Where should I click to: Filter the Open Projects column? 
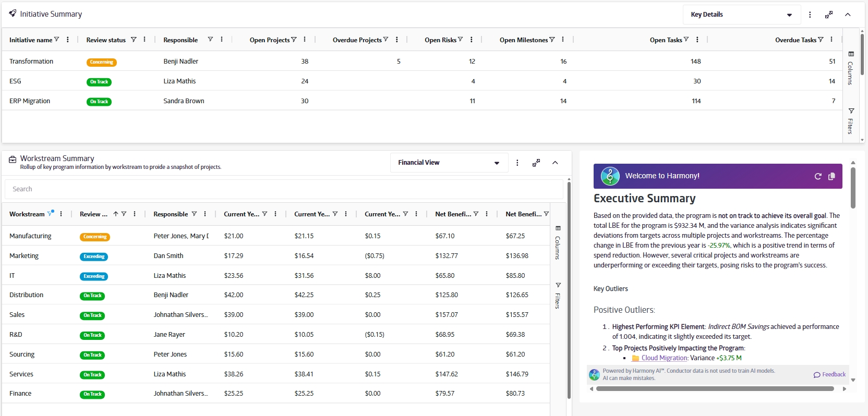294,40
